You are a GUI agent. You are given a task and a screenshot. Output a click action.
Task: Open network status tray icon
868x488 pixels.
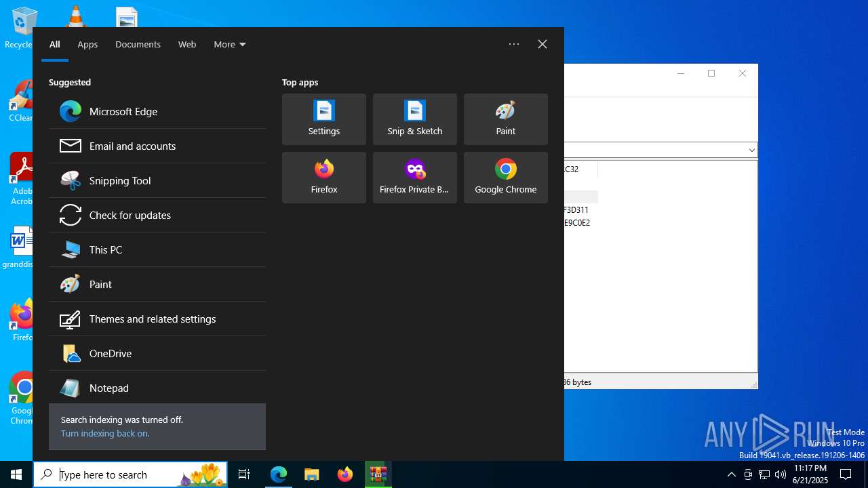point(764,474)
